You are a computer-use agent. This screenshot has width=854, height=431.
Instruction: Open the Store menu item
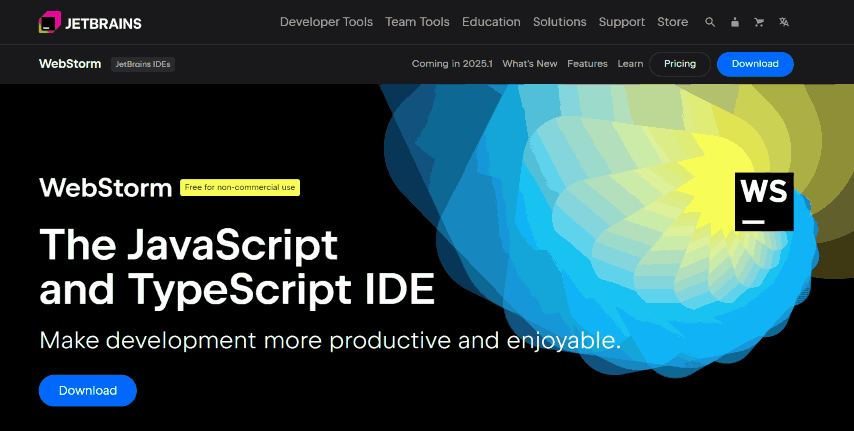pyautogui.click(x=673, y=22)
